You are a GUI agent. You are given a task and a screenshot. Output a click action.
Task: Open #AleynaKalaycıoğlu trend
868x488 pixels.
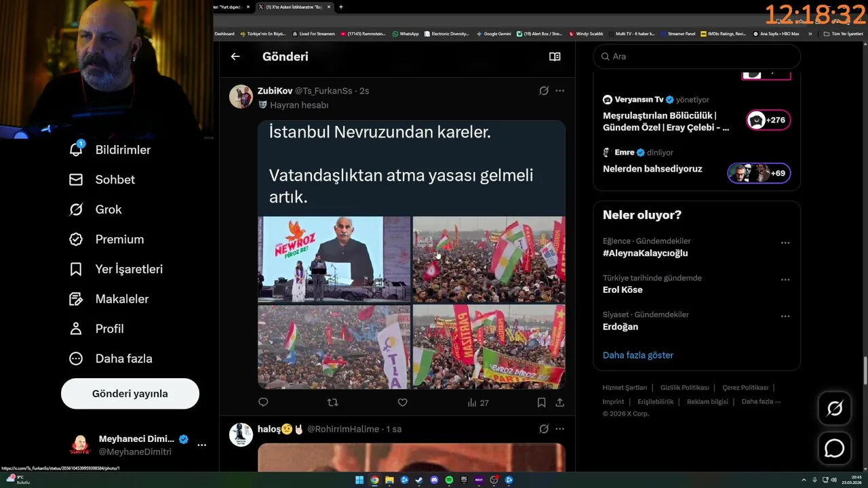(x=646, y=253)
